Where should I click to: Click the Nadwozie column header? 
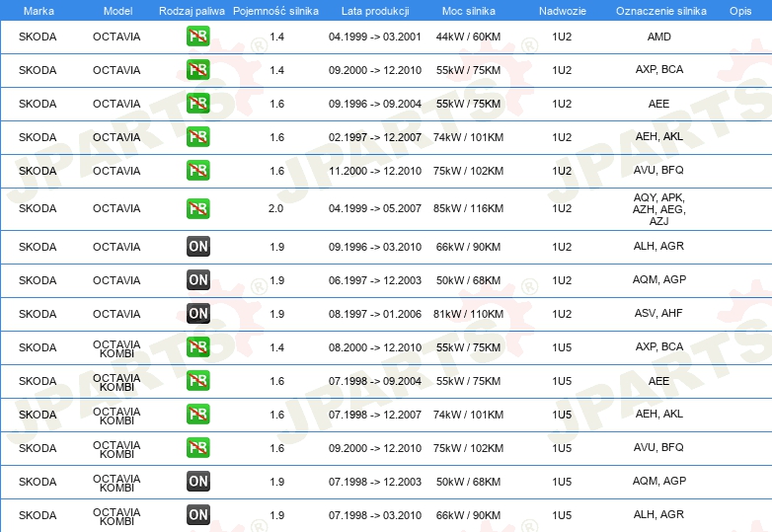(563, 11)
